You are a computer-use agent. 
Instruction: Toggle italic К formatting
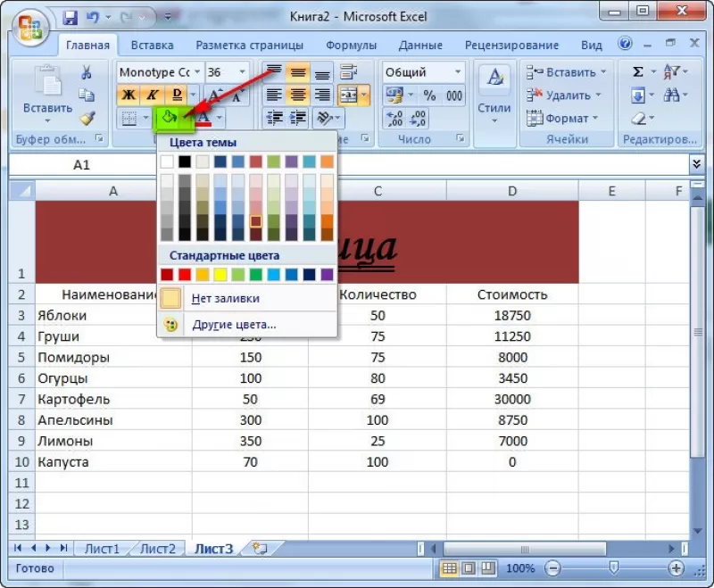click(x=152, y=95)
